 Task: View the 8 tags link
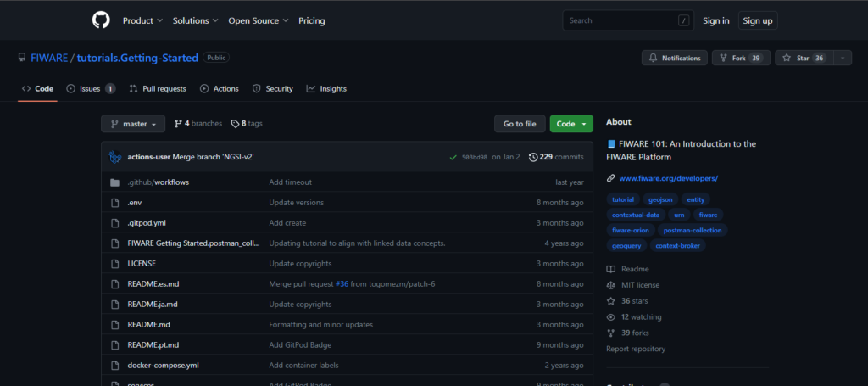point(247,124)
